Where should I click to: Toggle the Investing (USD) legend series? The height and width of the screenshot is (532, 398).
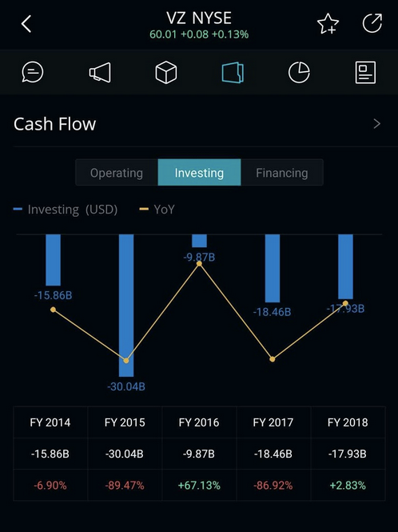66,210
